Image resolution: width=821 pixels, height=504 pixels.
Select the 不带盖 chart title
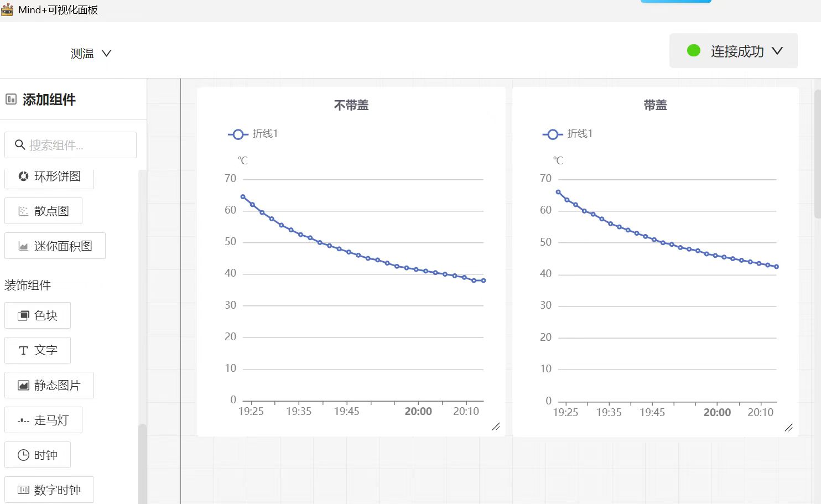[351, 105]
